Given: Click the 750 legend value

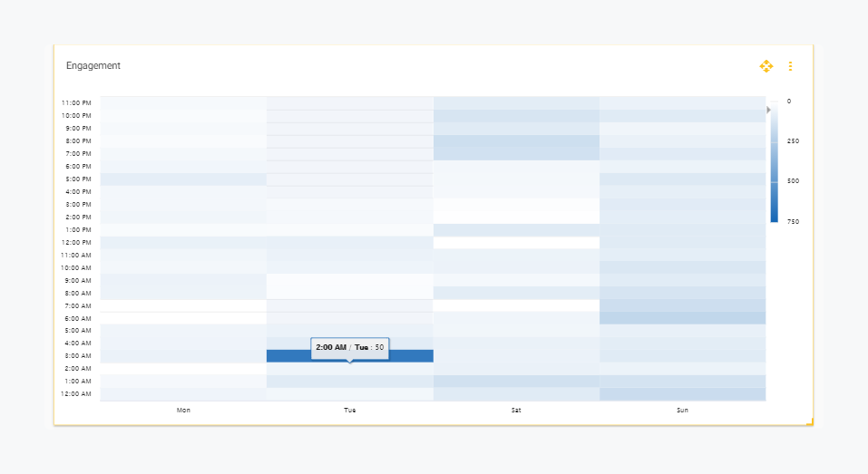Looking at the screenshot, I should (793, 221).
